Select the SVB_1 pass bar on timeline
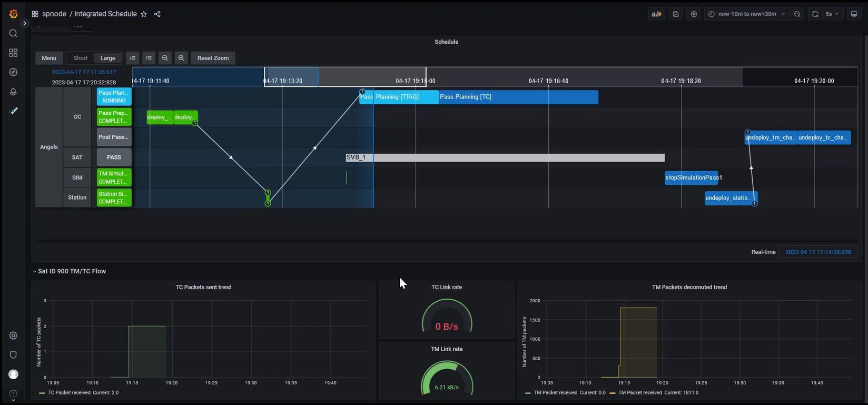The image size is (868, 405). click(506, 157)
